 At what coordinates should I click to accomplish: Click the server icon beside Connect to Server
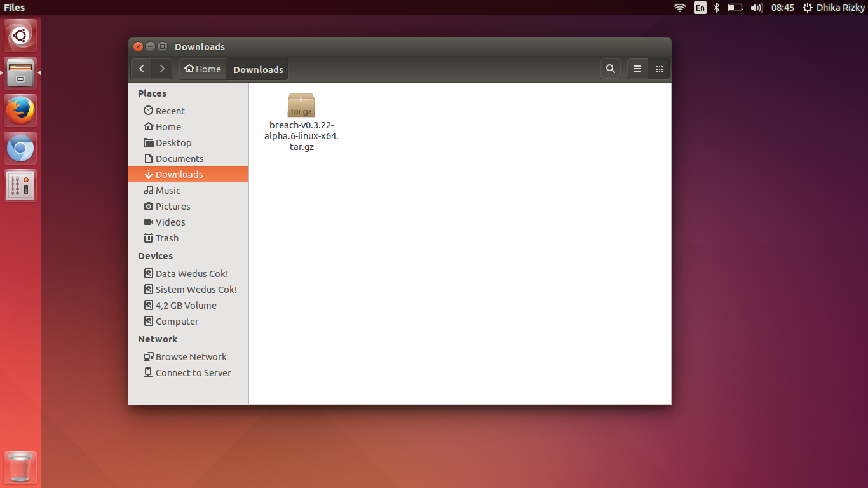click(x=149, y=372)
